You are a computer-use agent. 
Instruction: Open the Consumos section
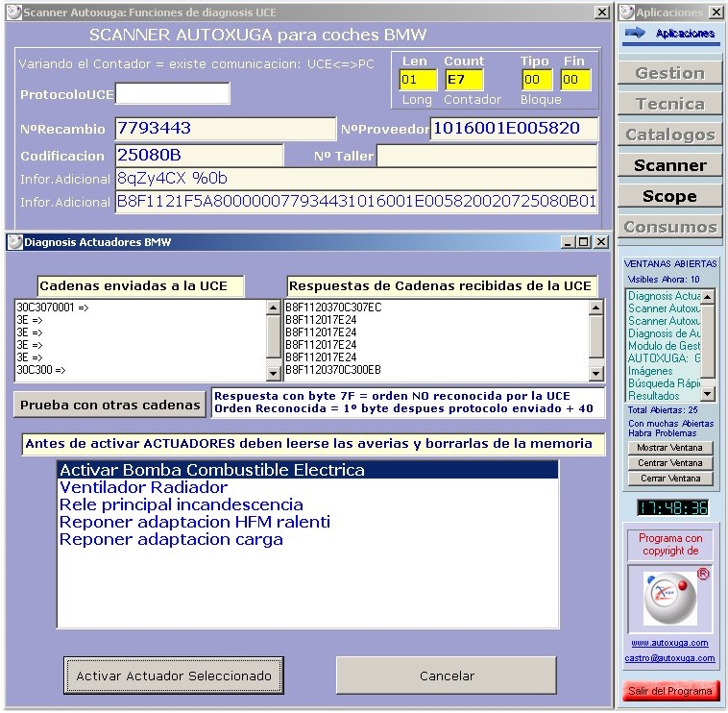[669, 227]
